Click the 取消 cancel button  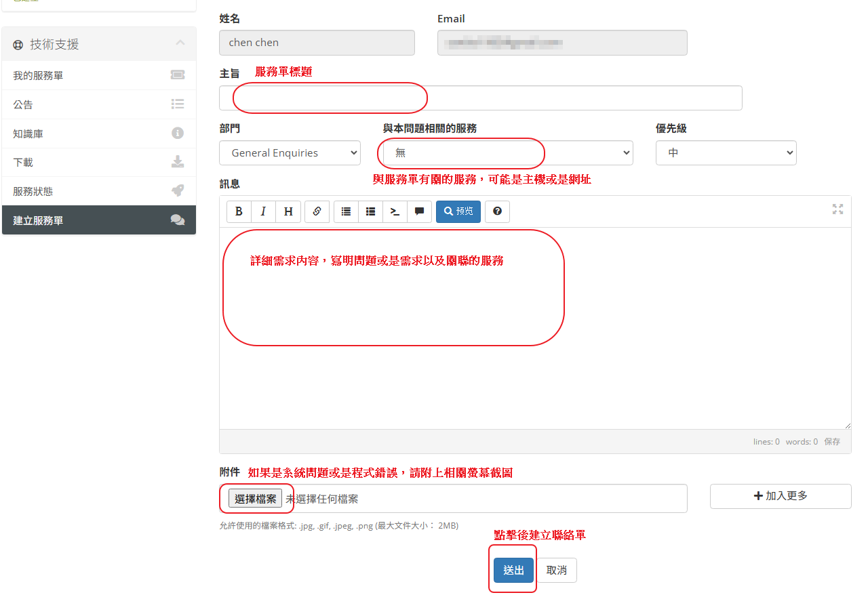coord(556,570)
